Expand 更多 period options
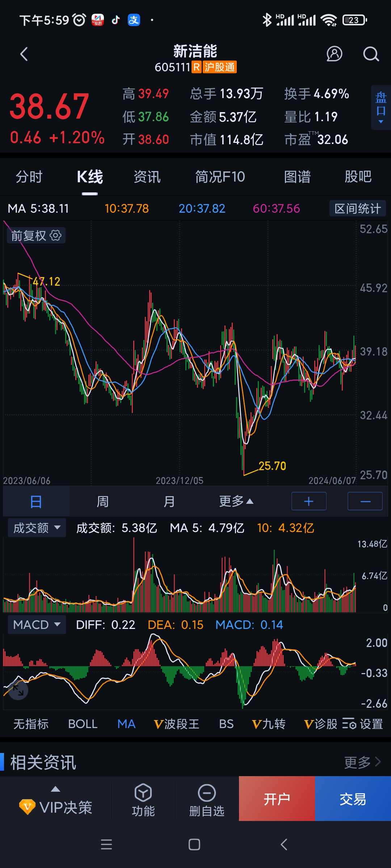 point(236,502)
